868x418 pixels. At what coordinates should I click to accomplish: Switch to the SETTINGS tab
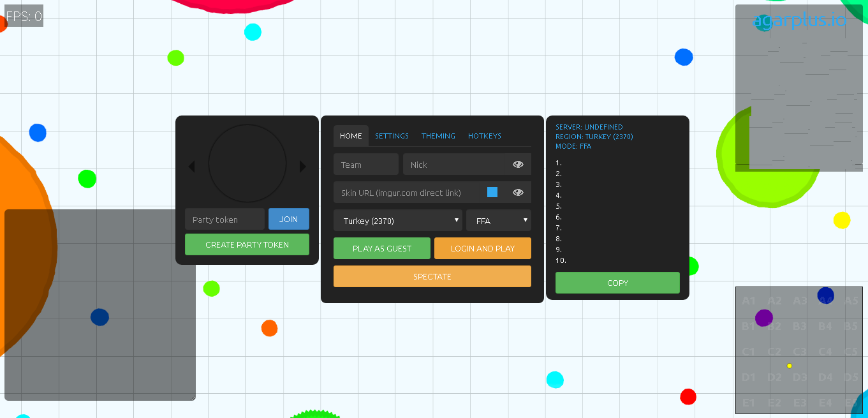coord(392,136)
